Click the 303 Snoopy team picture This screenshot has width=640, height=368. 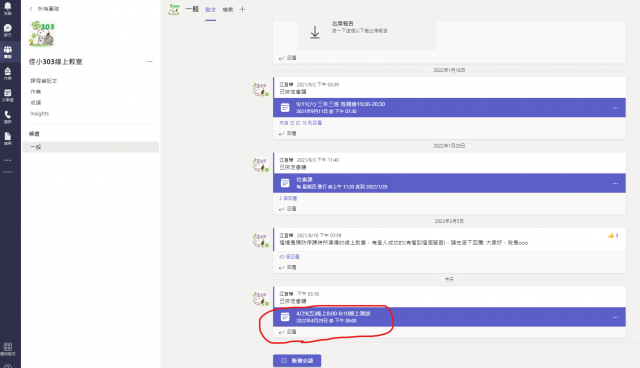click(x=42, y=33)
